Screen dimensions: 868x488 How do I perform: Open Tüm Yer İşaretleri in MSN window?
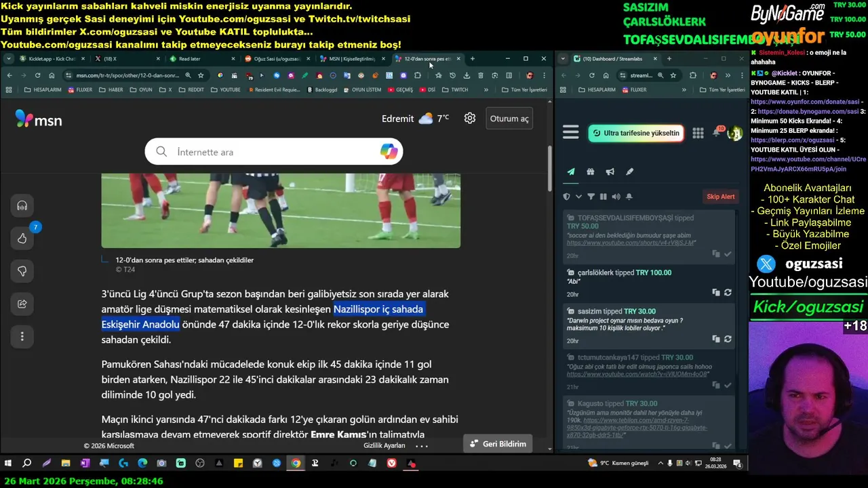click(524, 89)
